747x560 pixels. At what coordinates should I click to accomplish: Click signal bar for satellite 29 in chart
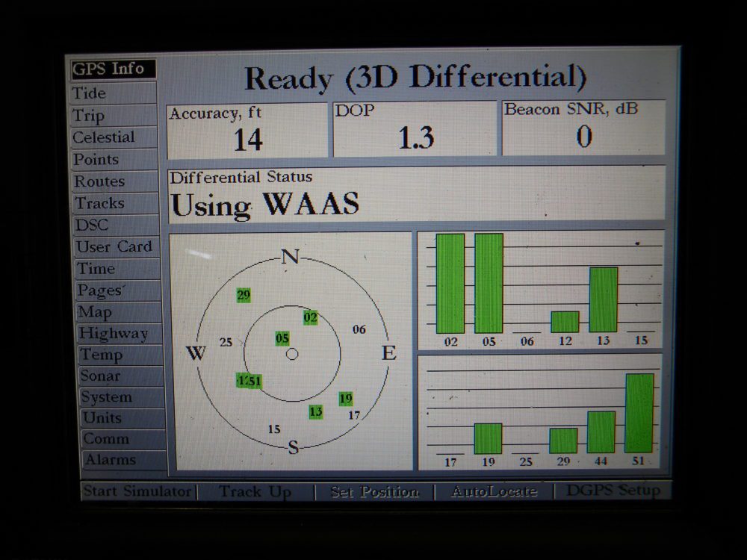(x=563, y=441)
